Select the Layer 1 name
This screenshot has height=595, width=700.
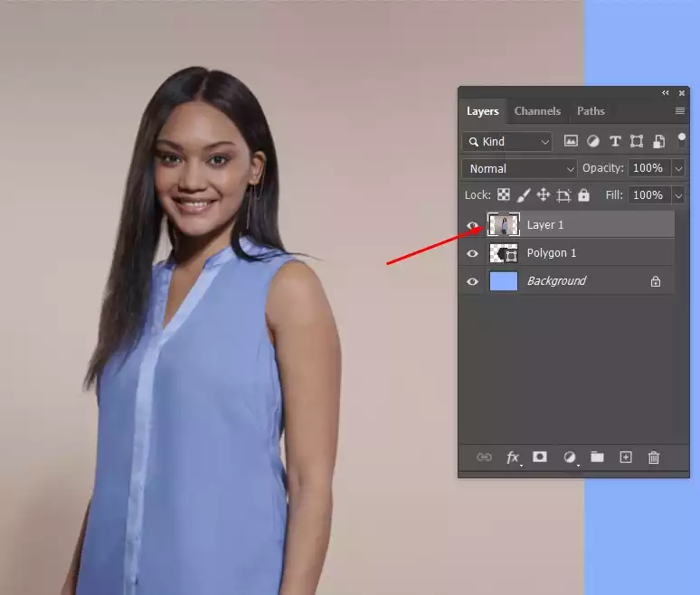click(545, 225)
